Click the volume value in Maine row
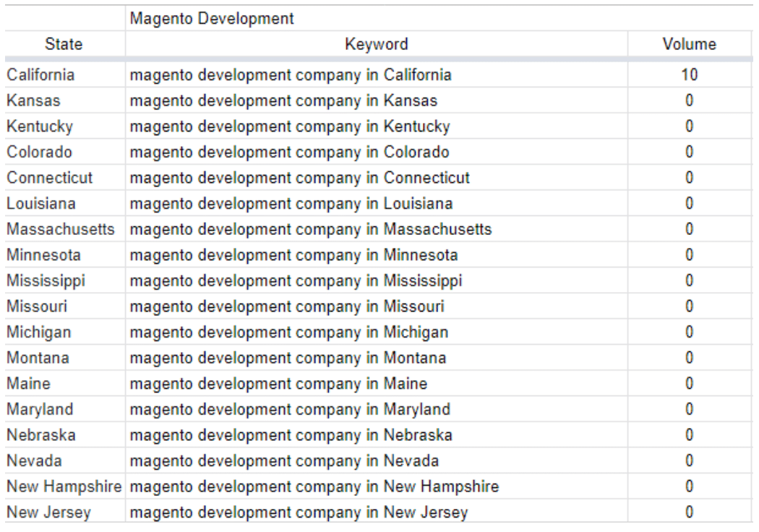759x532 pixels. [x=690, y=383]
